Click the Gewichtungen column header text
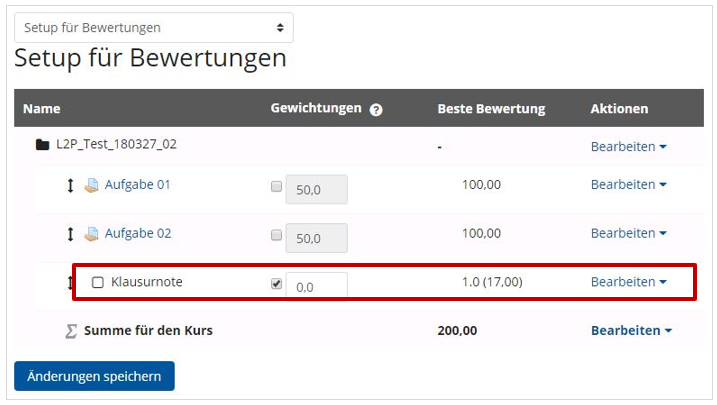 (x=316, y=108)
